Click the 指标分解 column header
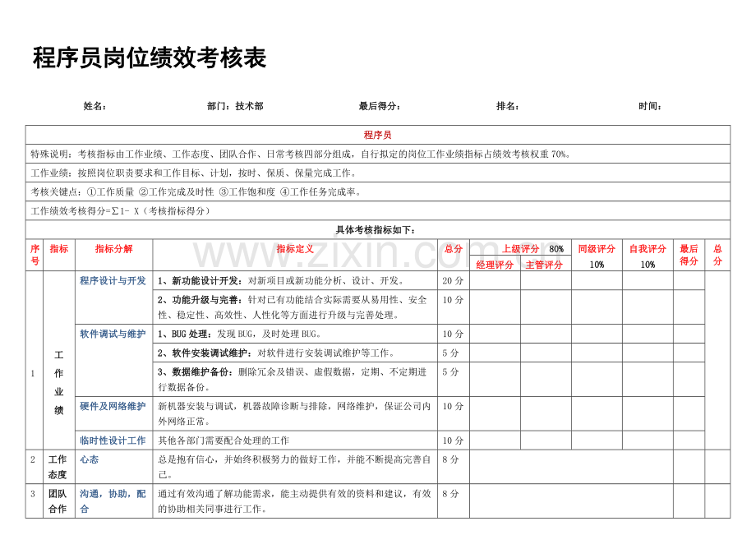The width and height of the screenshot is (756, 535). (113, 249)
